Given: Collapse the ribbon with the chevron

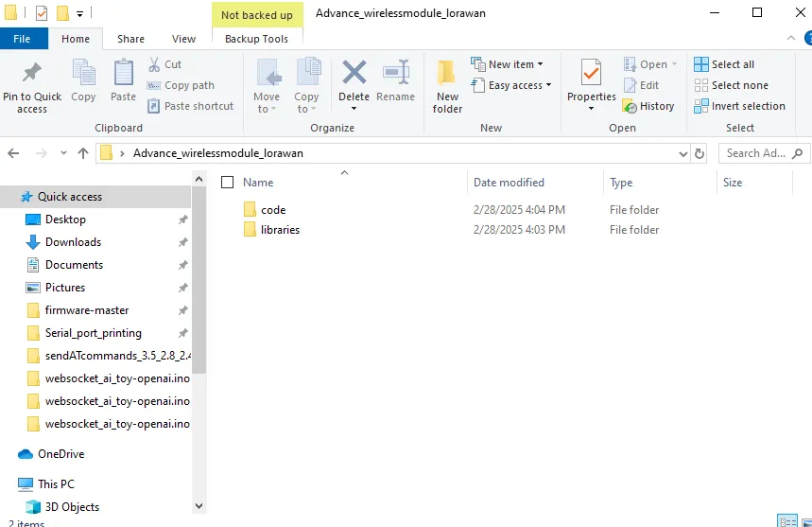Looking at the screenshot, I should coord(791,38).
